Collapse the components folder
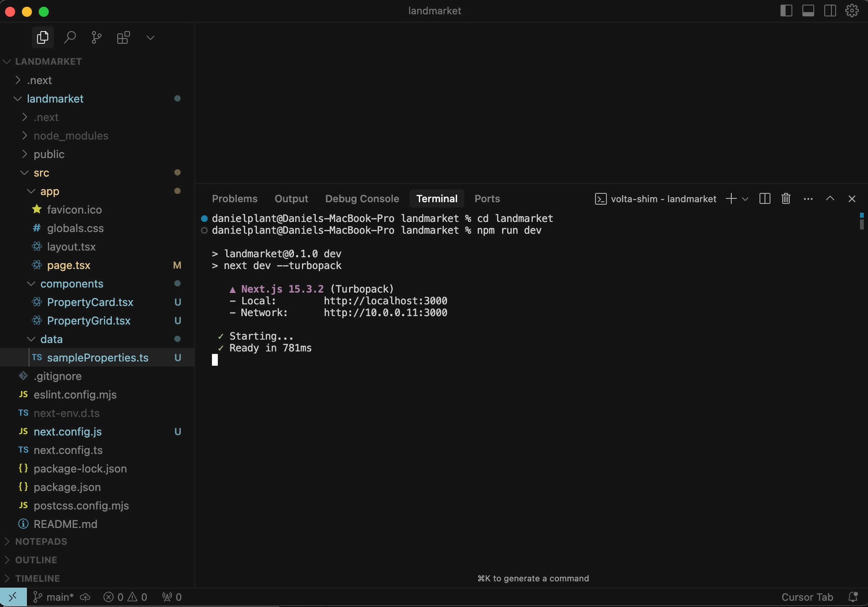This screenshot has width=868, height=607. tap(71, 284)
